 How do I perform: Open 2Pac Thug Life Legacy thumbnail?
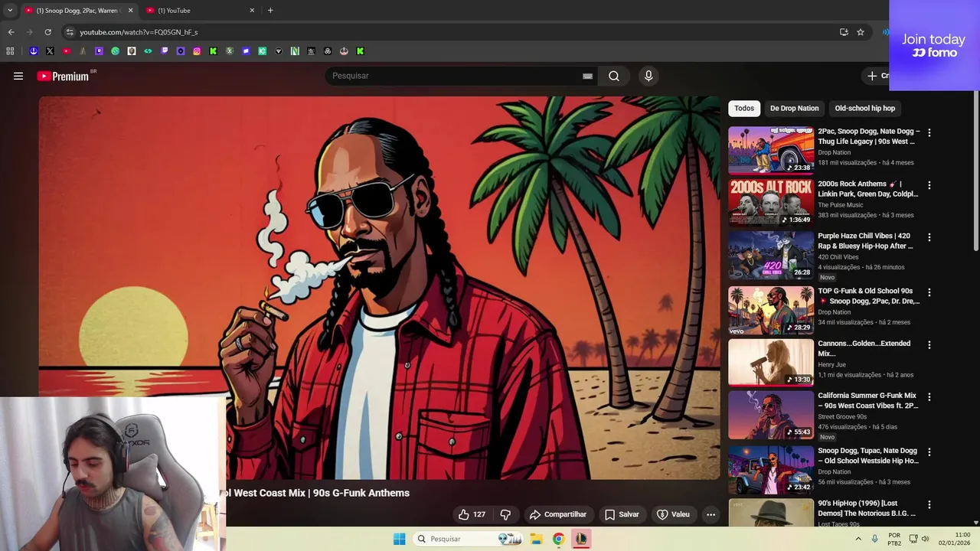click(x=771, y=151)
